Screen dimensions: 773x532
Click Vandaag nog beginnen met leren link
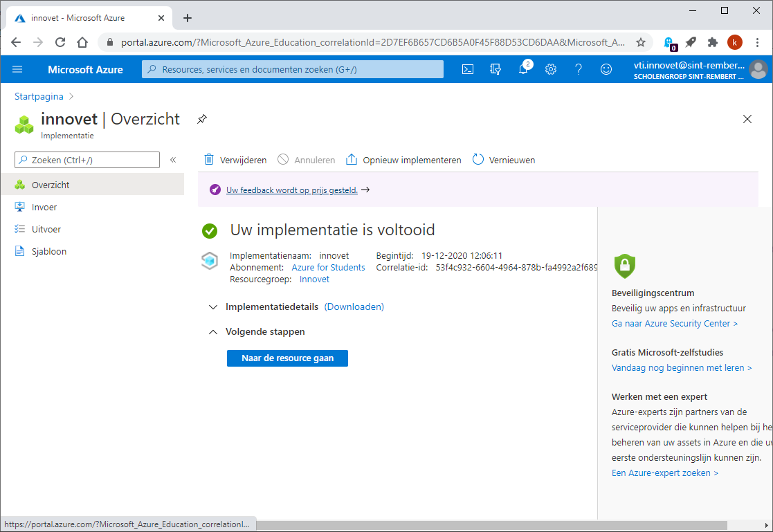click(681, 368)
